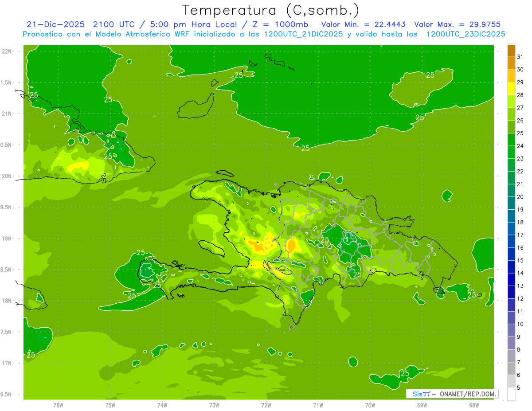This screenshot has width=532, height=411.
Task: Click the "22N" latitude label
Action: [x=7, y=51]
